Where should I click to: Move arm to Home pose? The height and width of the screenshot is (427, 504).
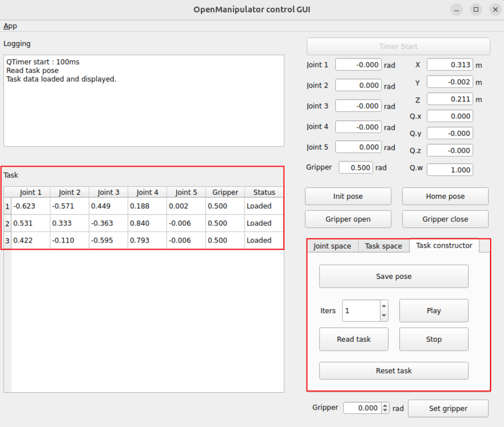click(x=445, y=196)
